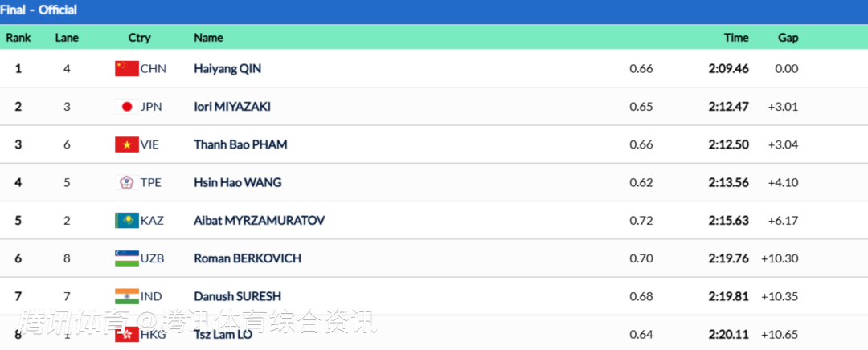Click Hsin Hao WANG's time 2:13.56
The height and width of the screenshot is (350, 868).
(x=728, y=182)
